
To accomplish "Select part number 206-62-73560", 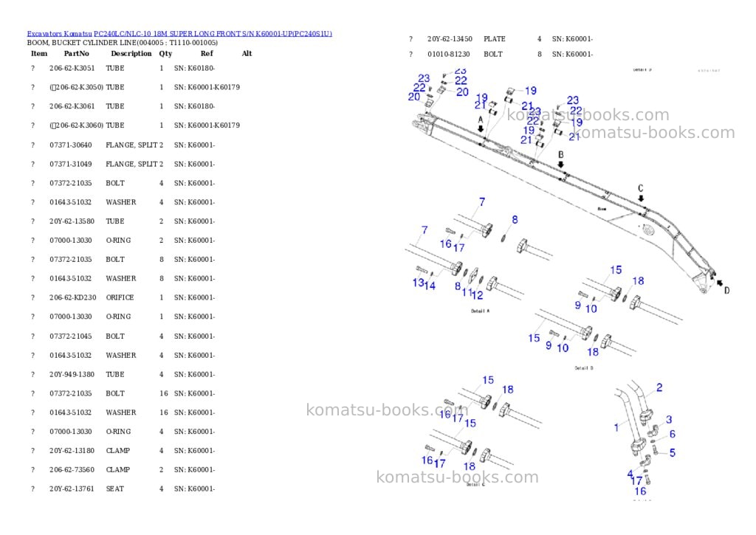I will click(72, 470).
